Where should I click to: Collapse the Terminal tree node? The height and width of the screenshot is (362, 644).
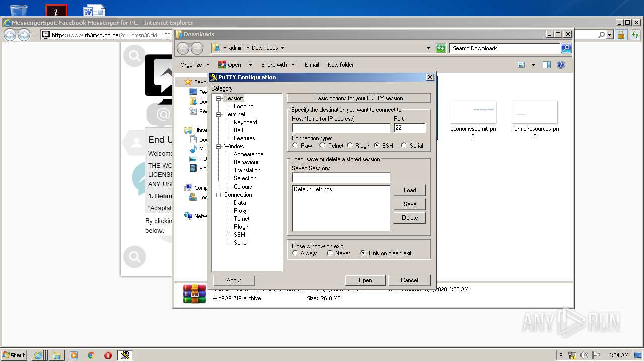(219, 114)
